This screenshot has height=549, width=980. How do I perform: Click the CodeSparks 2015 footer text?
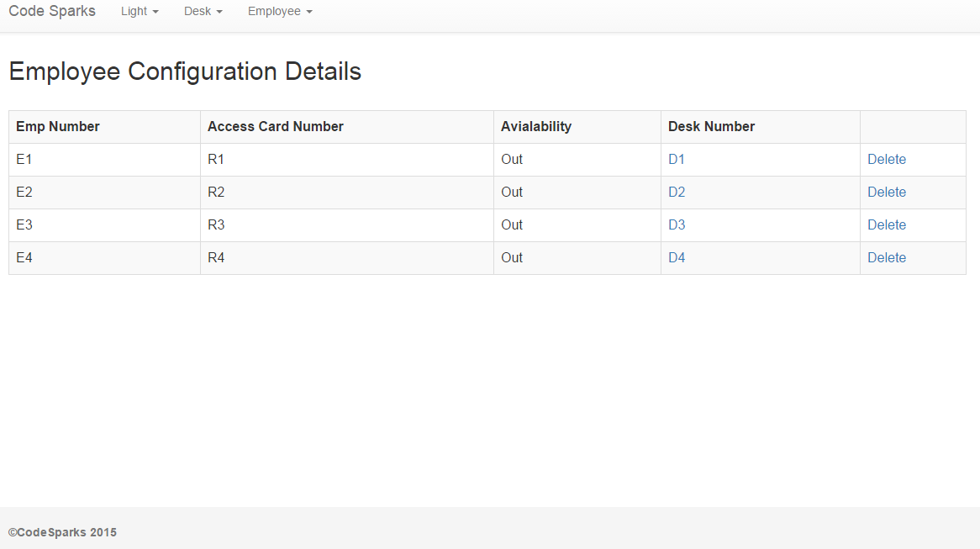click(x=62, y=532)
